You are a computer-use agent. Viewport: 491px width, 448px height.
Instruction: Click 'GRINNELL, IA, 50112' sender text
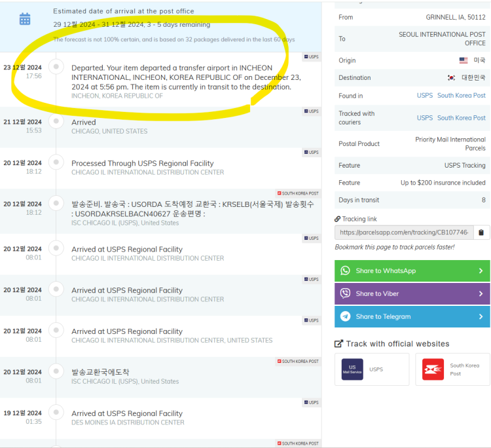click(456, 17)
